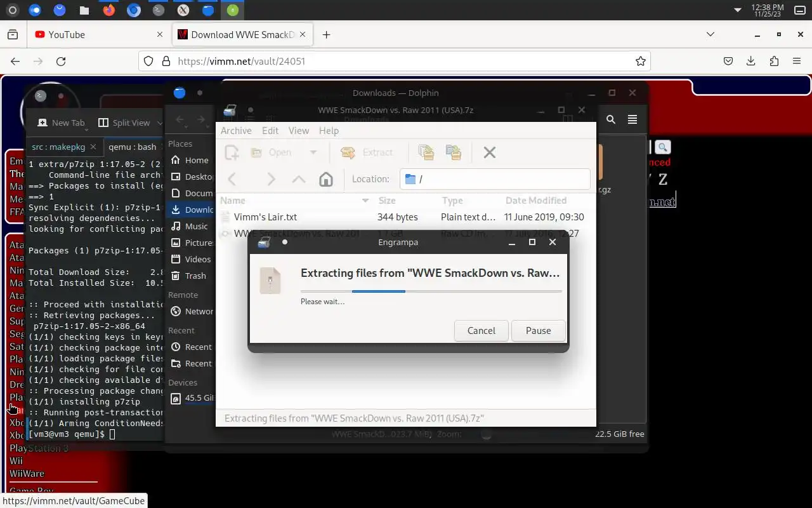Screen dimensions: 812x508
Task: Open Network in Dolphin Remote section
Action: point(190,311)
